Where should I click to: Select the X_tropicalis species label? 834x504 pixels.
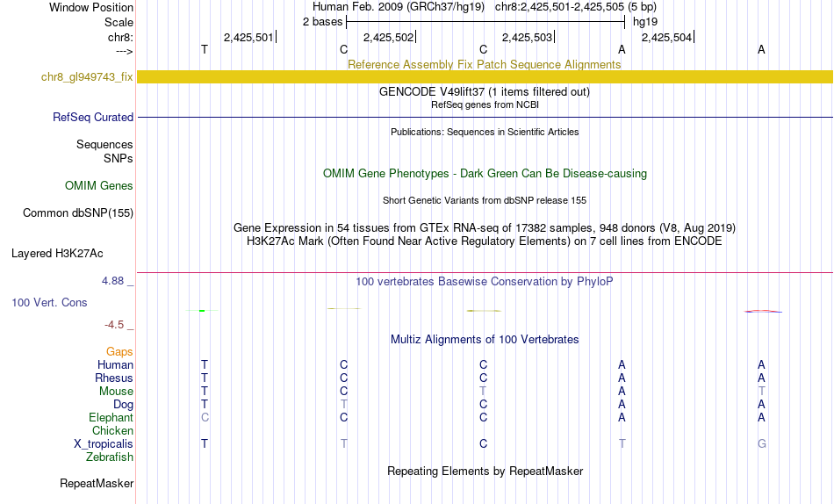coord(104,444)
